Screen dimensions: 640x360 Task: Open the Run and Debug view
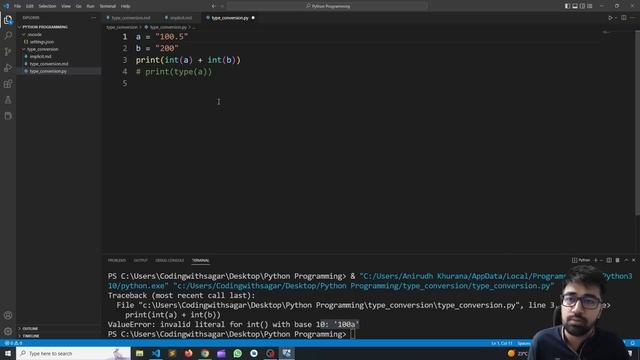[8, 68]
